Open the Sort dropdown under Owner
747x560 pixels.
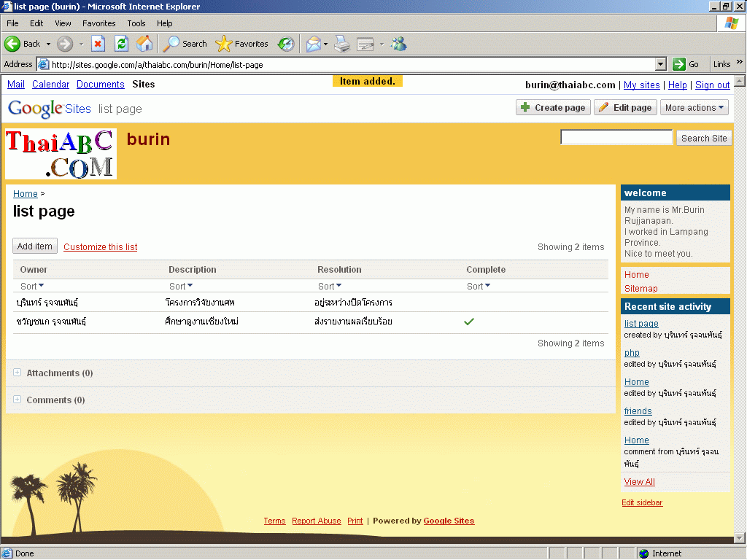click(32, 287)
